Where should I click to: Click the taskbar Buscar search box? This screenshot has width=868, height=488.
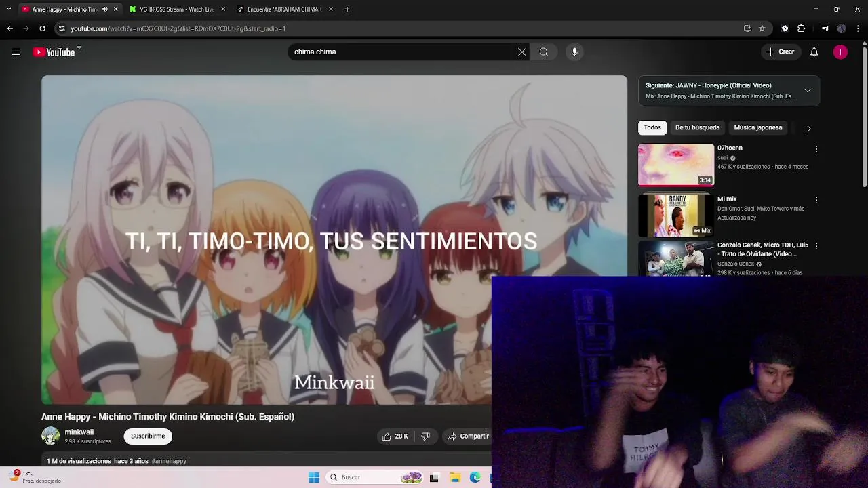pyautogui.click(x=375, y=477)
